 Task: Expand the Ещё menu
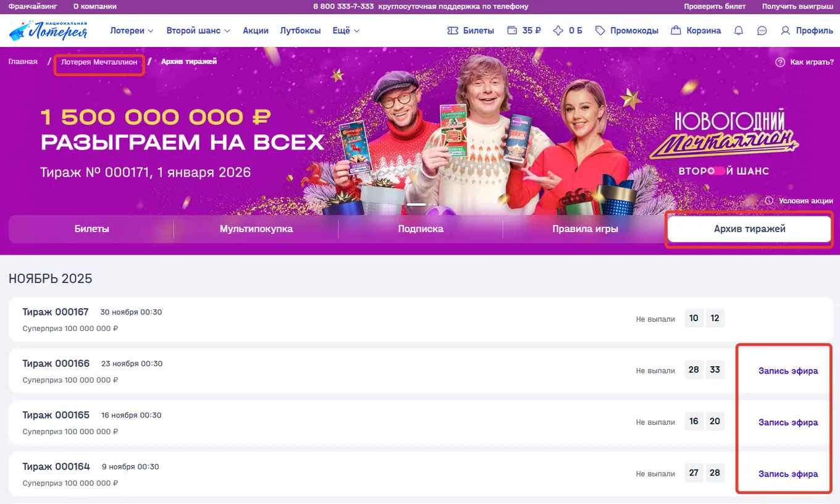point(346,30)
